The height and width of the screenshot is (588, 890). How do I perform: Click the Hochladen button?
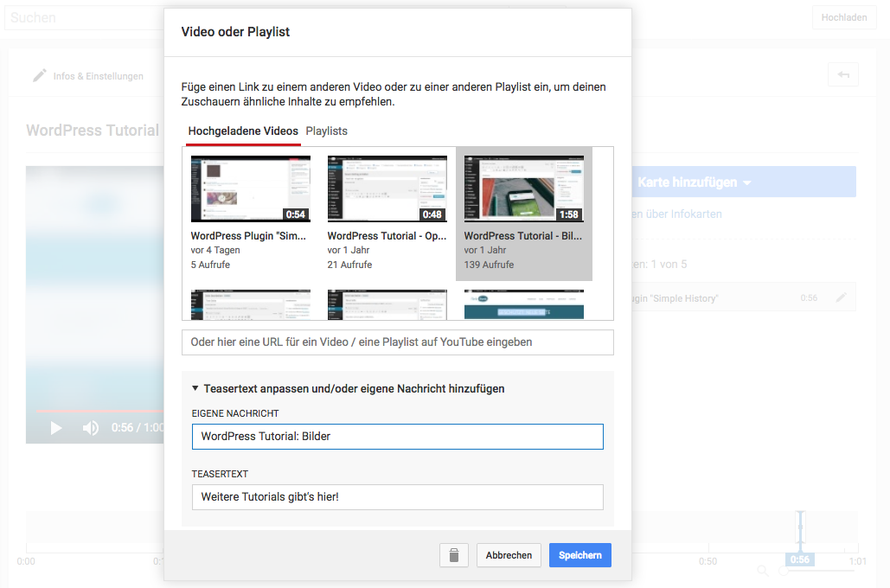click(843, 17)
